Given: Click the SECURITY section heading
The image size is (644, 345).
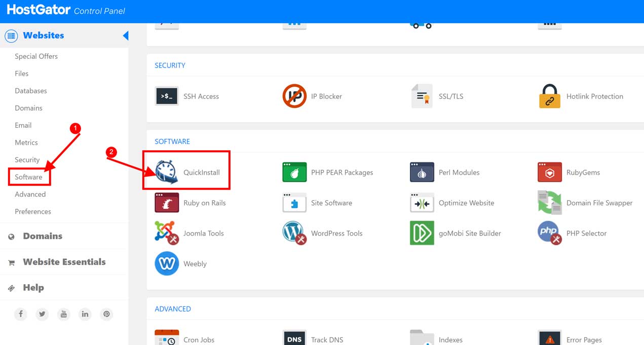Looking at the screenshot, I should coord(170,65).
